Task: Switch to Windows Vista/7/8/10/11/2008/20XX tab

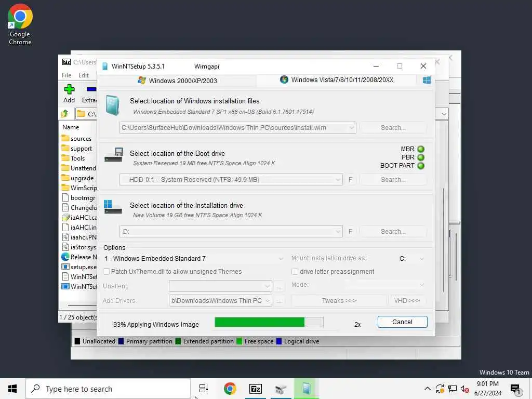Action: click(x=337, y=79)
